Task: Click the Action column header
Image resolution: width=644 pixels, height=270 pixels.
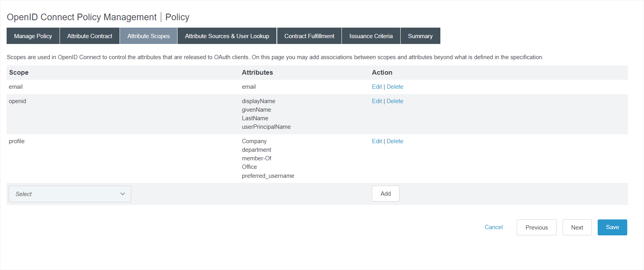Action: click(x=382, y=72)
